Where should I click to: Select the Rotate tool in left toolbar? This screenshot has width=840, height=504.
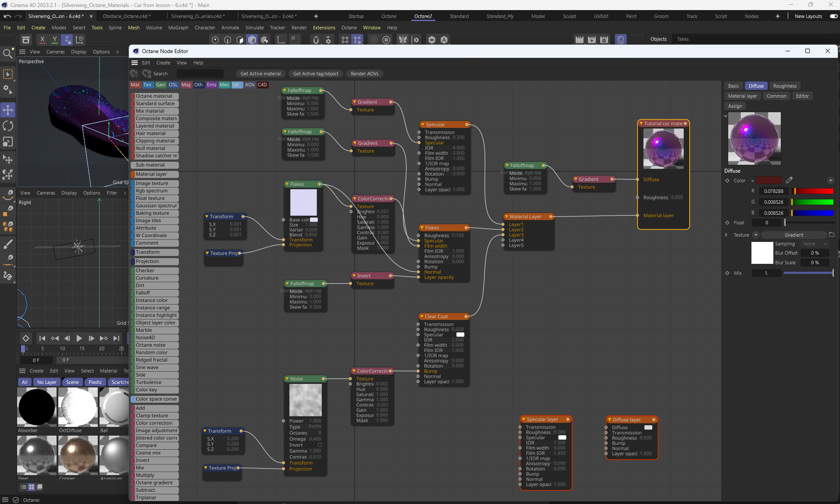(8, 126)
